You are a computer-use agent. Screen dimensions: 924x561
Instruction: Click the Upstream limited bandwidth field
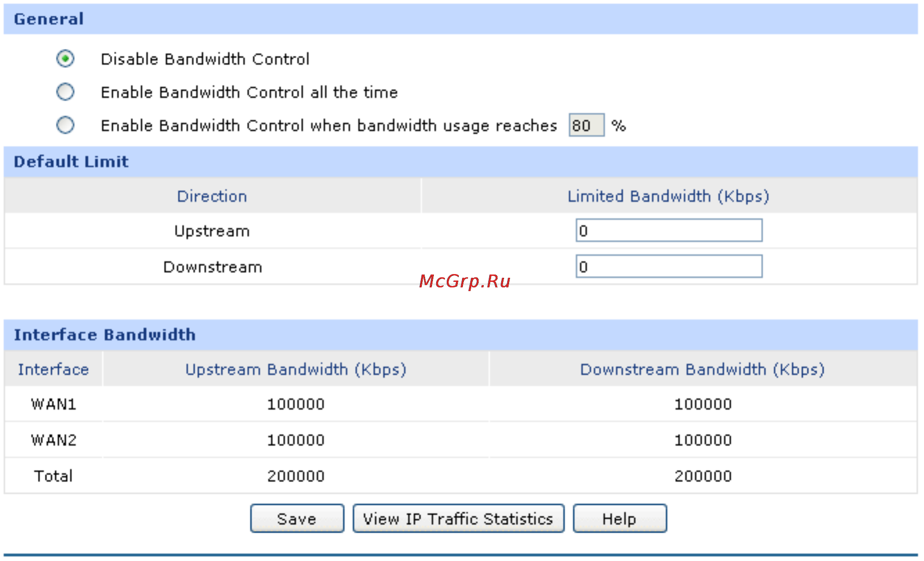[x=669, y=230]
